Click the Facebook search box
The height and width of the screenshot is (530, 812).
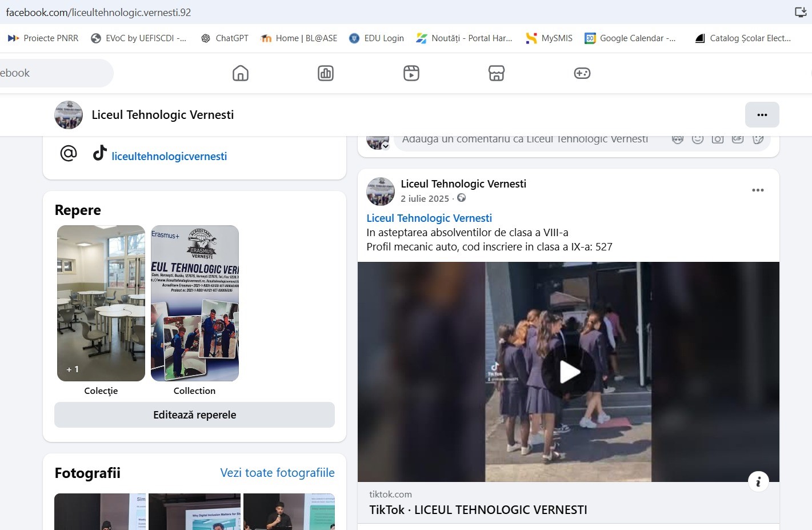55,73
